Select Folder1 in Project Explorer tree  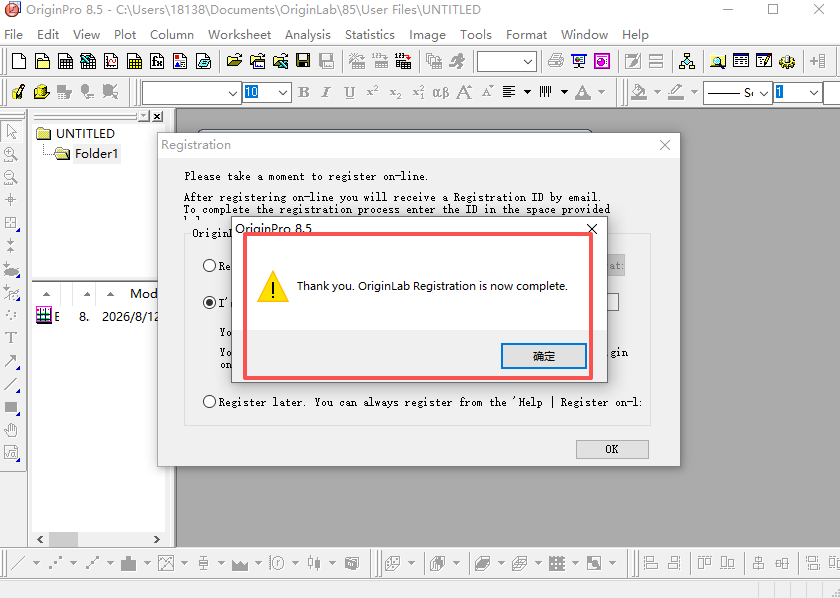pyautogui.click(x=96, y=154)
